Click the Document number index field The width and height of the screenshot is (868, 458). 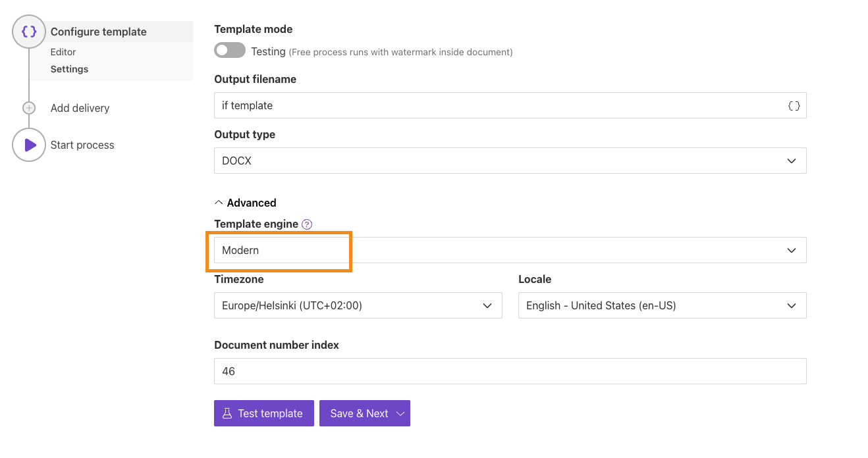510,371
